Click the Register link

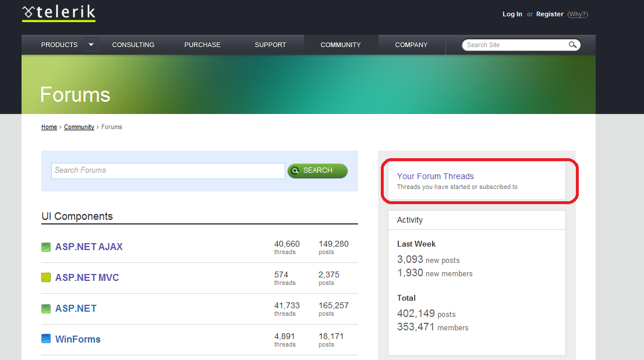tap(550, 14)
